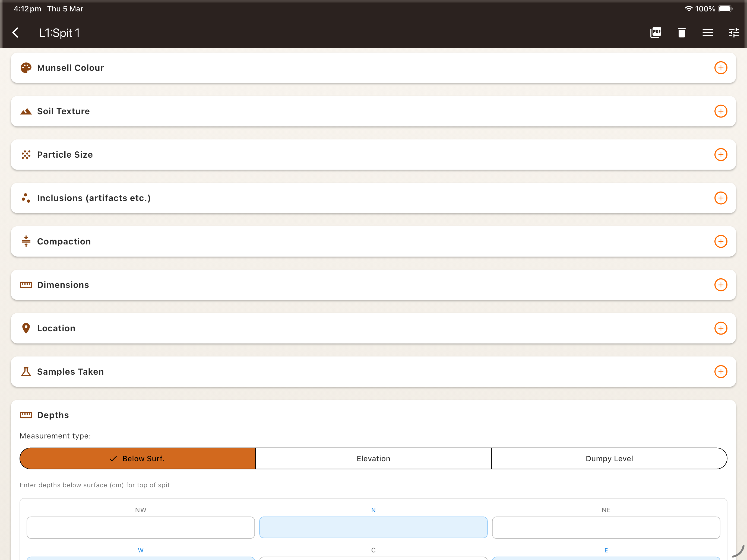747x560 pixels.
Task: Select Below Surf. measurement type
Action: click(137, 459)
